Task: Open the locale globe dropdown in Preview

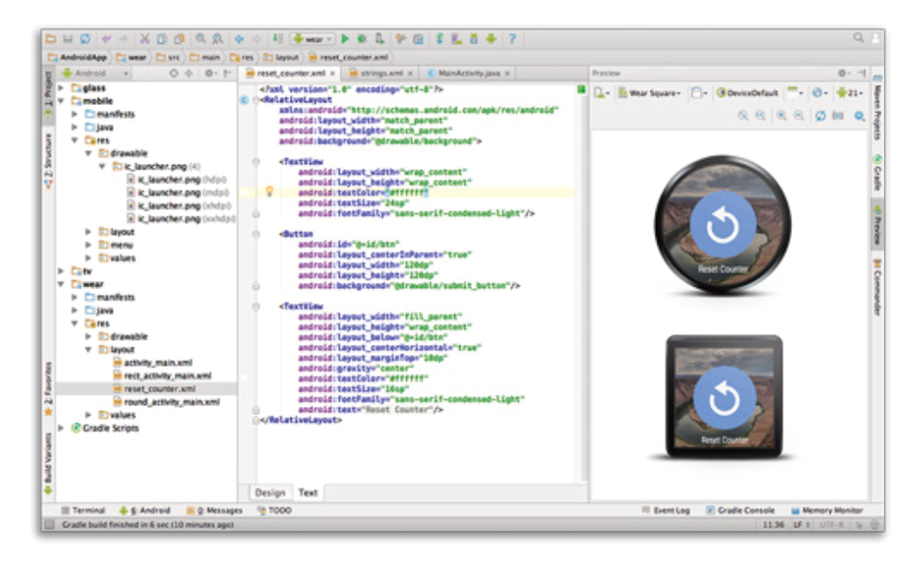Action: [818, 93]
